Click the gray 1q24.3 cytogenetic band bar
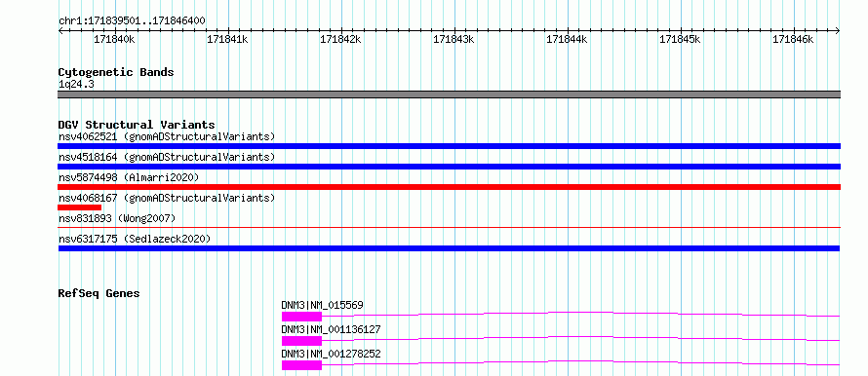 tap(449, 94)
